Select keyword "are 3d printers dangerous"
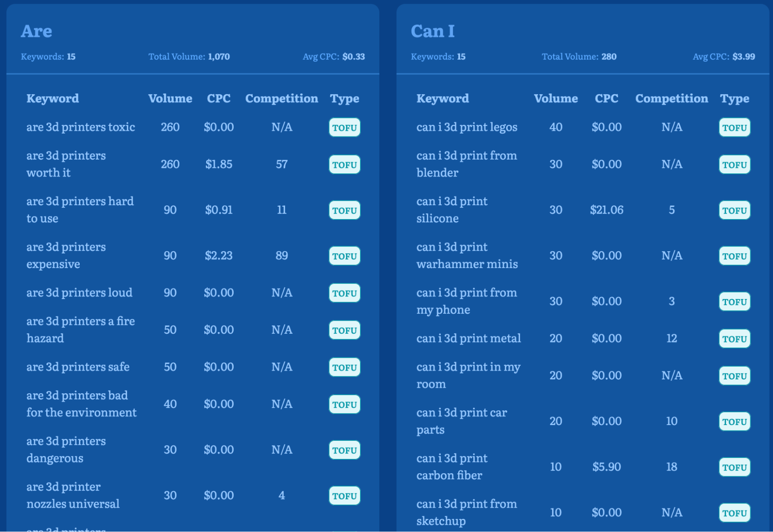Image resolution: width=773 pixels, height=532 pixels. pos(66,449)
